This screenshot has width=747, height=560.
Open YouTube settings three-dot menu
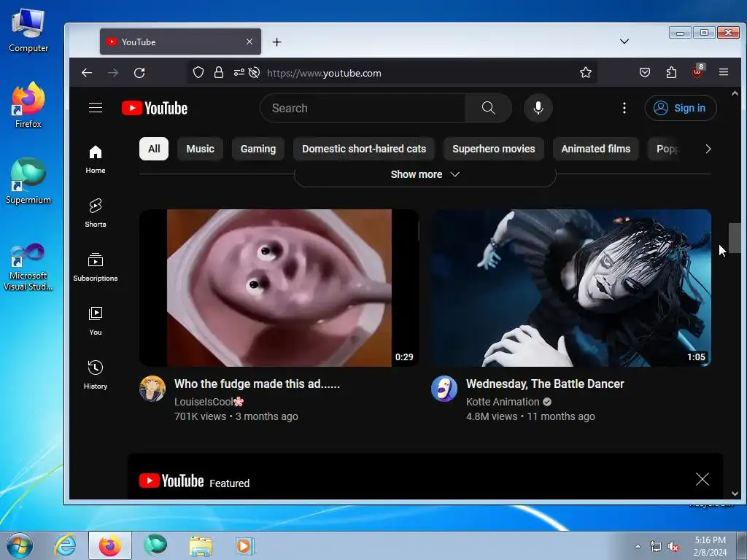(x=624, y=108)
